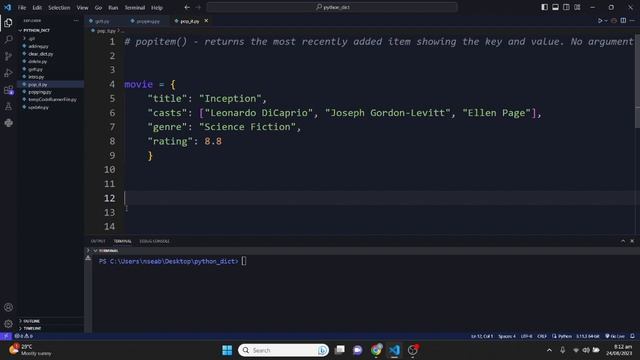Open the Accounts menu in activity bar
640x360 pixels.
pyautogui.click(x=8, y=307)
